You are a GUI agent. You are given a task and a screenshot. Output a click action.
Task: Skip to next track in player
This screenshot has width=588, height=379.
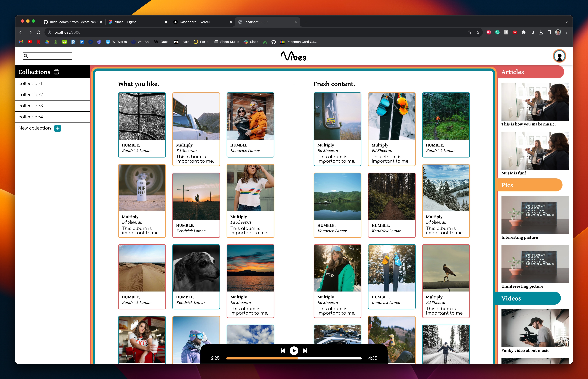(305, 351)
